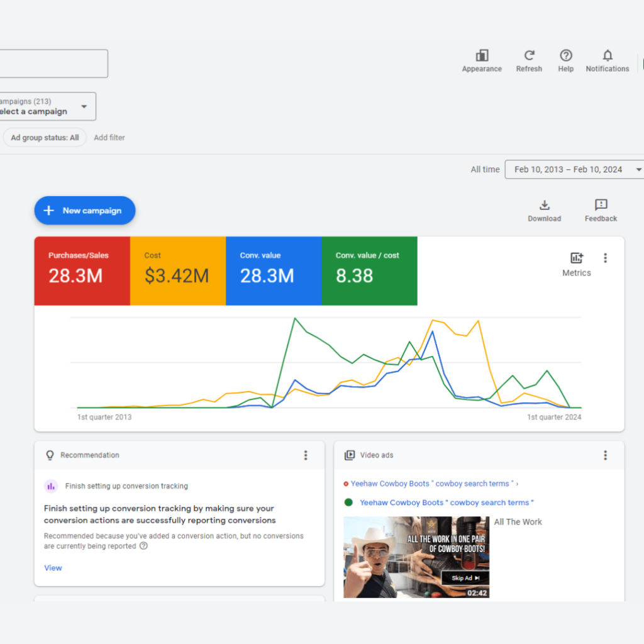
Task: Click the cowboy boots video thumbnail
Action: (416, 557)
